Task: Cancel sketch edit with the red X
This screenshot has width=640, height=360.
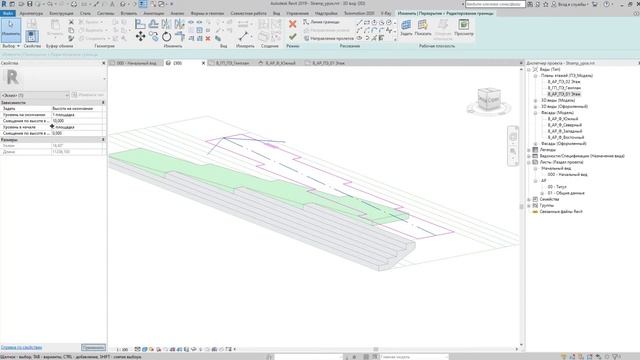Action: 292,24
